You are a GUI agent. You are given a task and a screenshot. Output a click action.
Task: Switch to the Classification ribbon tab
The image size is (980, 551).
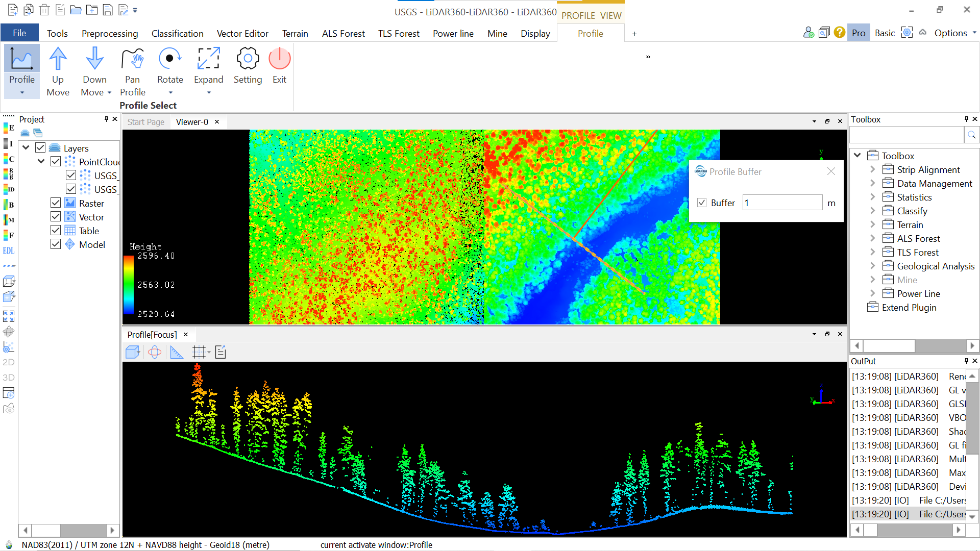coord(177,33)
